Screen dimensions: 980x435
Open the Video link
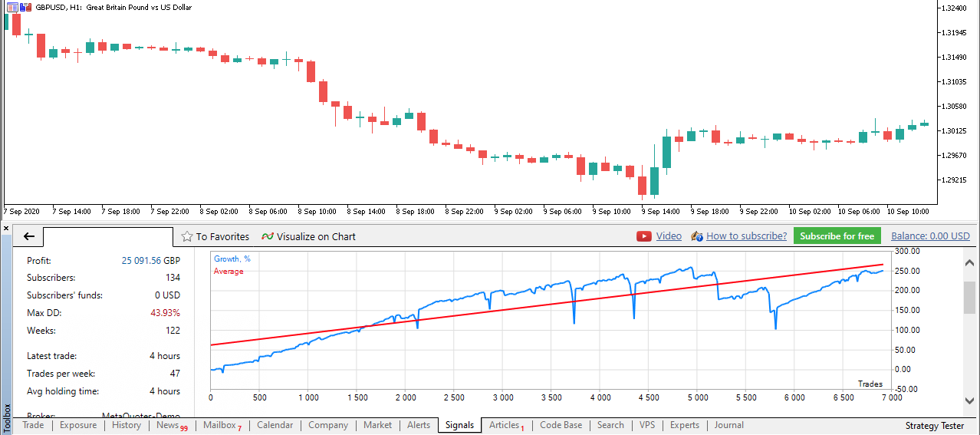pyautogui.click(x=669, y=236)
